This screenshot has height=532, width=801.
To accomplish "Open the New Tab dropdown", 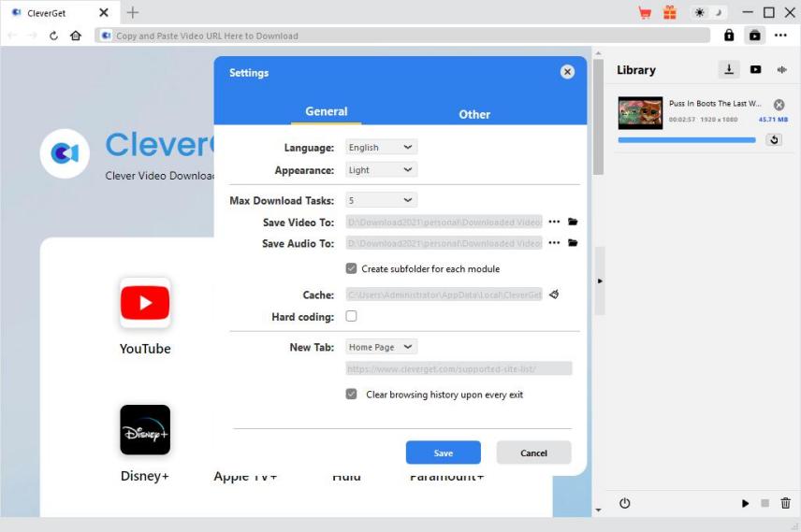I will coord(381,347).
